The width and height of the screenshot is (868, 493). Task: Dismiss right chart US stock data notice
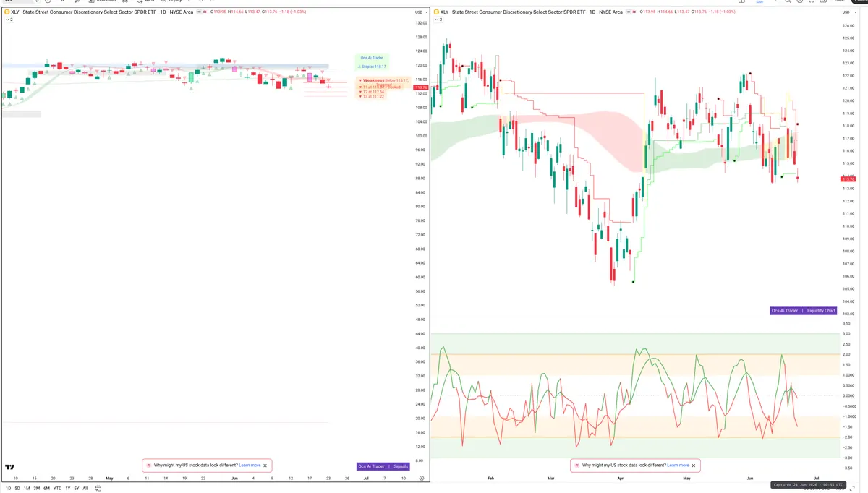[694, 466]
